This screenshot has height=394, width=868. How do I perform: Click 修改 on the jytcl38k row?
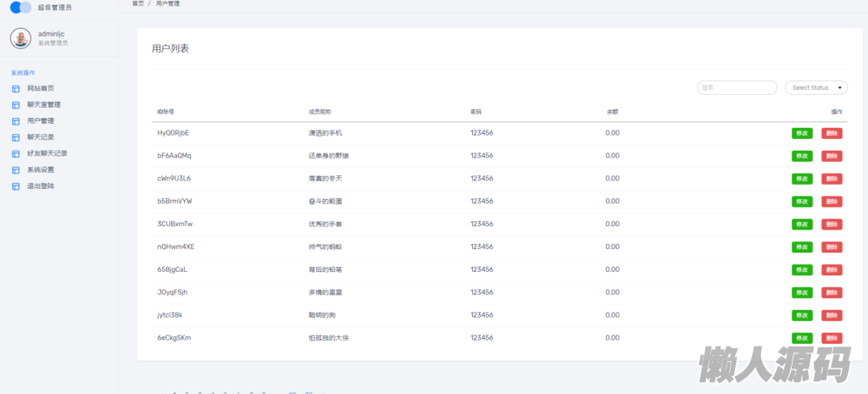point(802,315)
